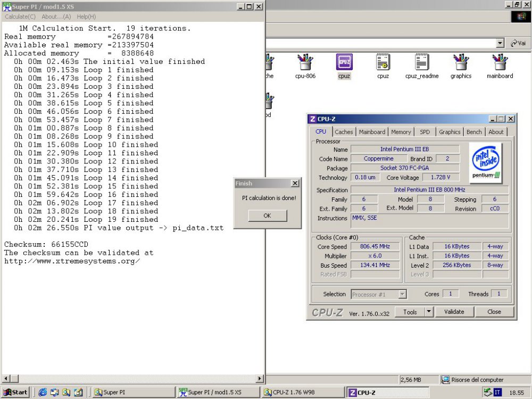The height and width of the screenshot is (399, 532).
Task: Select the Super PI / mod1.5 XS taskbar entry
Action: click(x=218, y=392)
